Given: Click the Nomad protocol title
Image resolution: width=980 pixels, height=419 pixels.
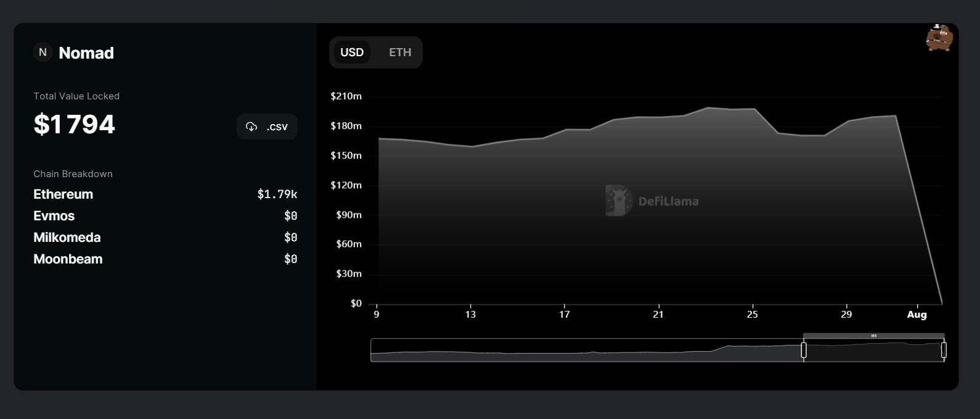Looking at the screenshot, I should pos(86,53).
